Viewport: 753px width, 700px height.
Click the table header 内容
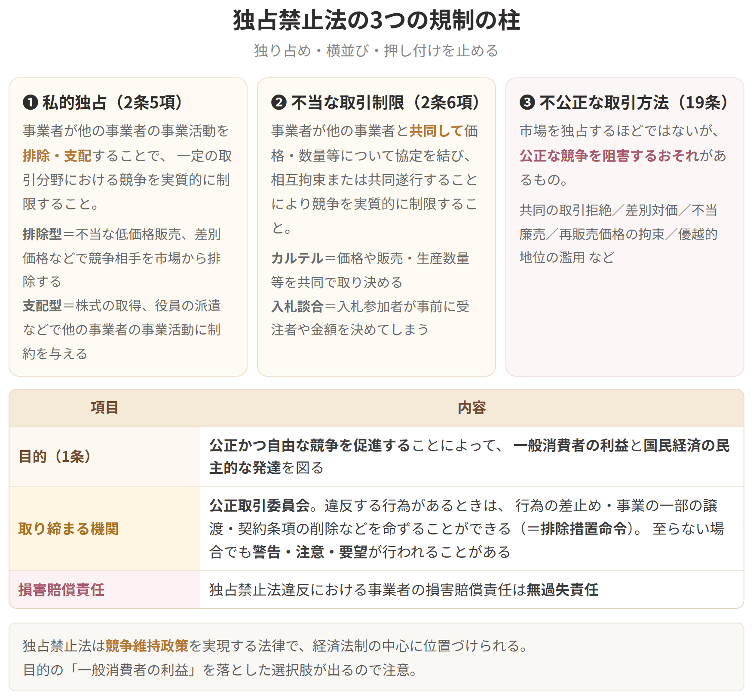(x=472, y=408)
